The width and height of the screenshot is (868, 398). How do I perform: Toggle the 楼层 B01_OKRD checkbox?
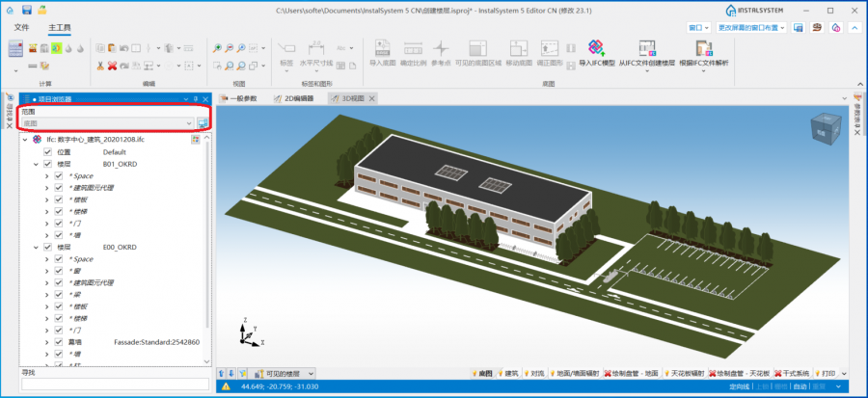pyautogui.click(x=47, y=164)
